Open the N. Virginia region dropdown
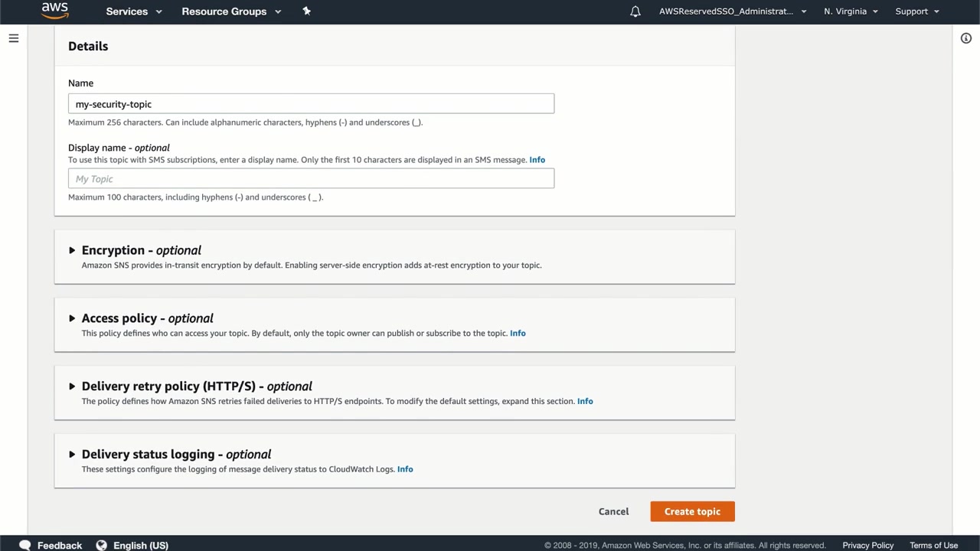This screenshot has height=551, width=980. click(x=851, y=11)
